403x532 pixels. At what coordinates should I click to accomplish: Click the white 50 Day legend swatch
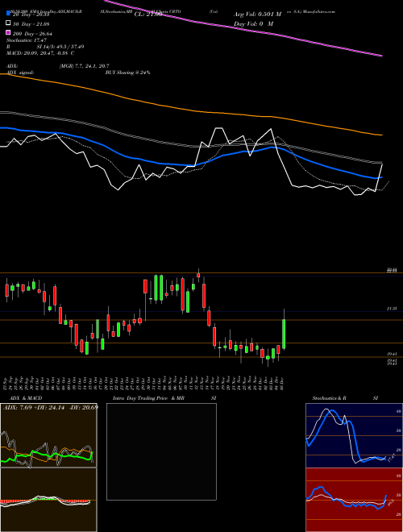click(9, 23)
